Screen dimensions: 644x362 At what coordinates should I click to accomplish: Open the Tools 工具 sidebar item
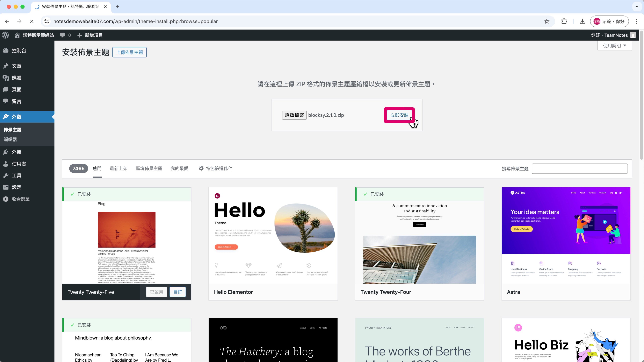16,175
